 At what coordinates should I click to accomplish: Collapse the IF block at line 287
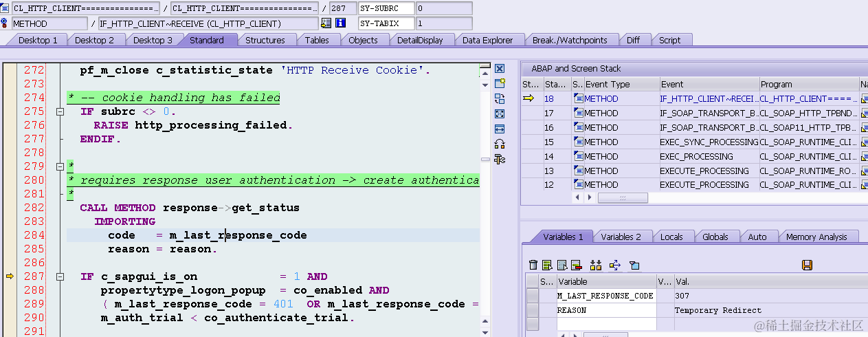(x=60, y=276)
